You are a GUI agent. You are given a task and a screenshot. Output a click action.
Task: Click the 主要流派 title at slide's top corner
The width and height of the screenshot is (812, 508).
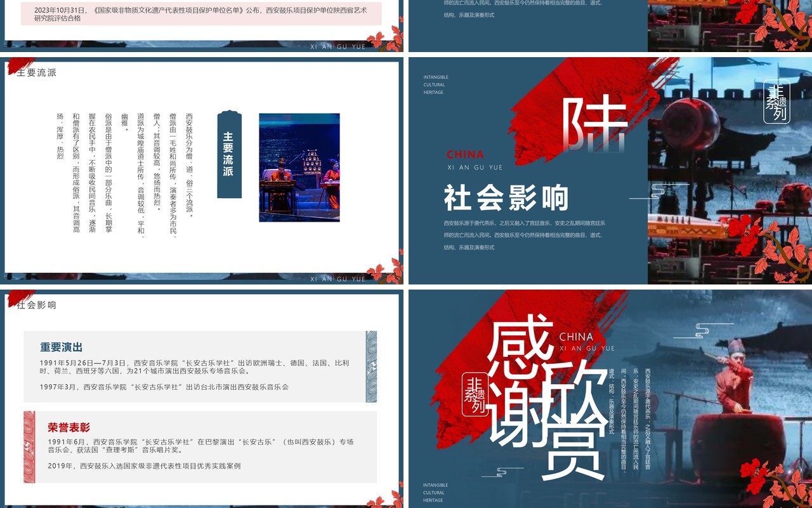pos(37,72)
